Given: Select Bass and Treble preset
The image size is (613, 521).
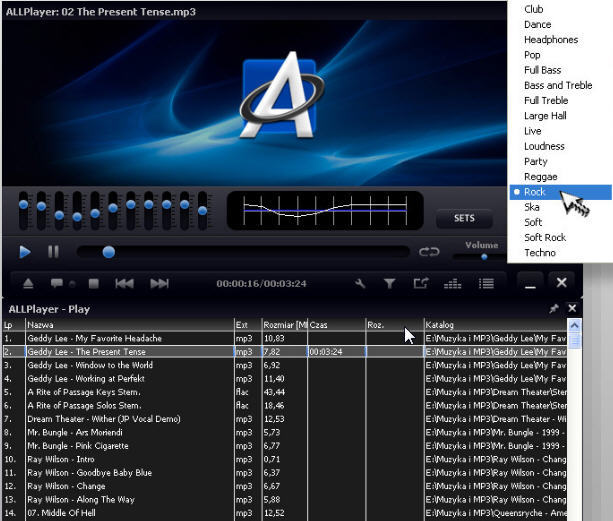Looking at the screenshot, I should point(558,85).
